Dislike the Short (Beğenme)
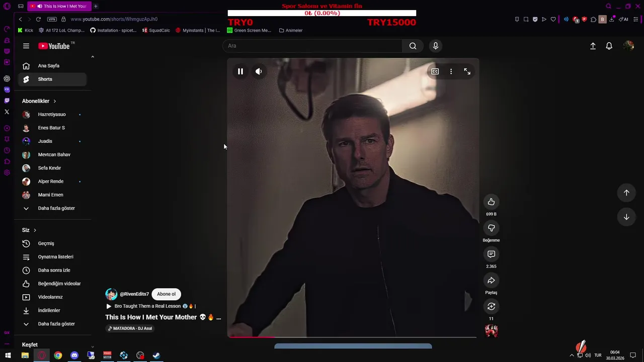Viewport: 644px width, 362px height. click(492, 228)
